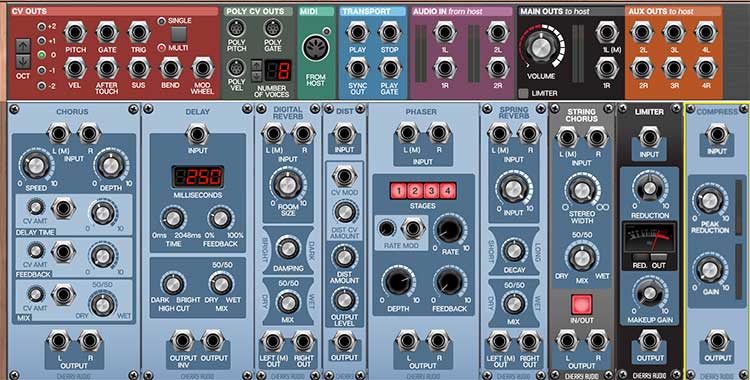Click the SYNC OUT jack
The width and height of the screenshot is (750, 380).
[x=357, y=68]
